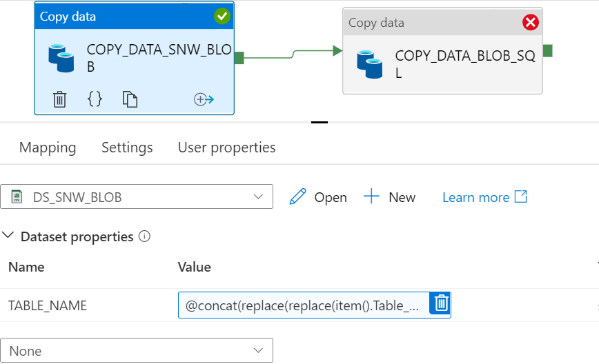Select the COPY_DATA_SNW_BLOB activity name

[x=159, y=58]
